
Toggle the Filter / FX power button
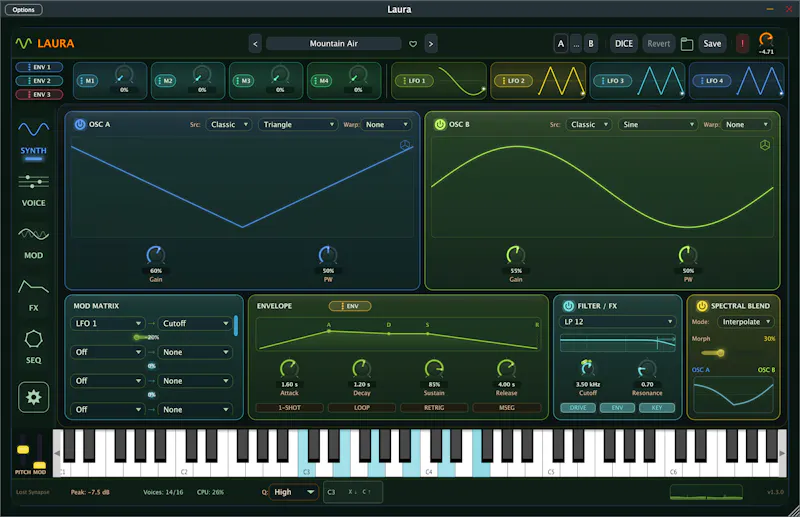[568, 306]
